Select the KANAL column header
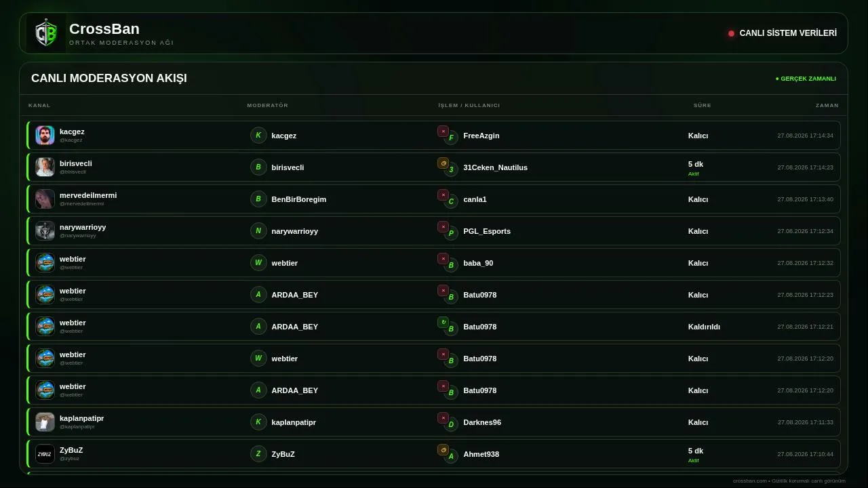This screenshot has width=868, height=488. (x=39, y=105)
